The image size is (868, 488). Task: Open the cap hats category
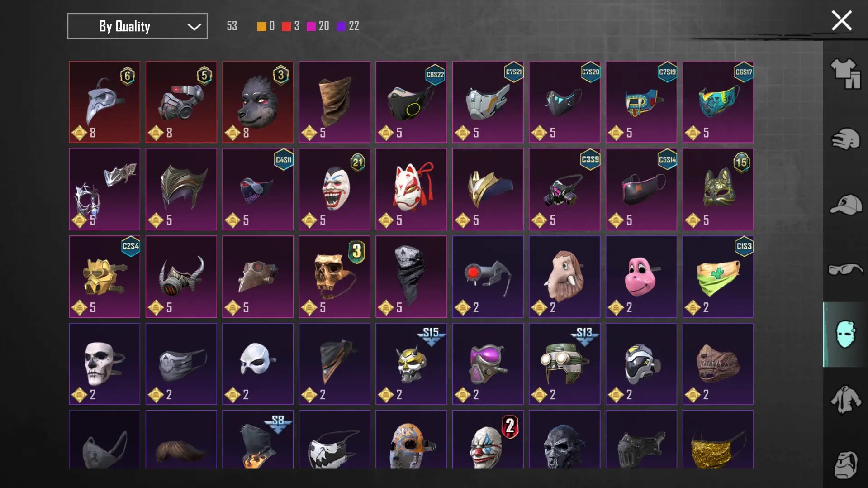click(845, 204)
